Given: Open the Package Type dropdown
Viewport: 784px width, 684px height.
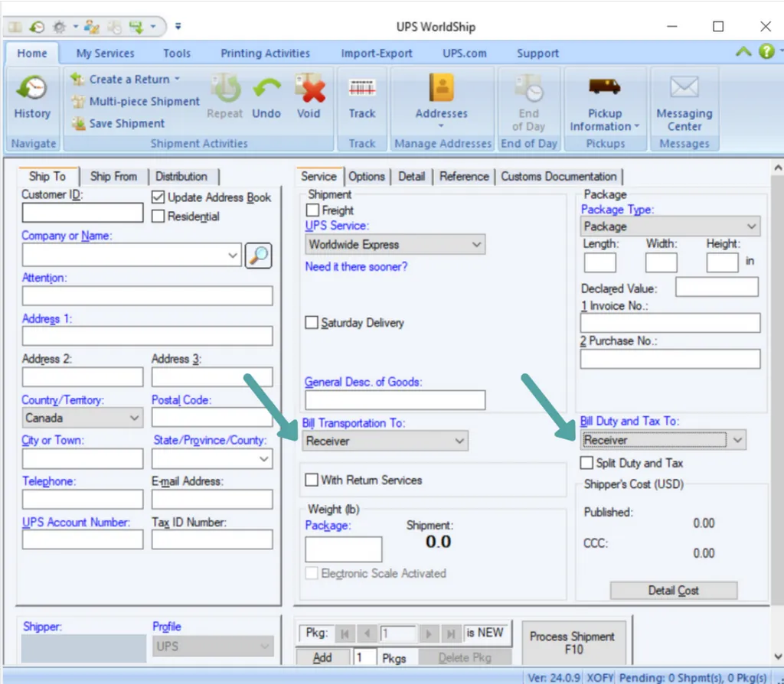Looking at the screenshot, I should [669, 226].
